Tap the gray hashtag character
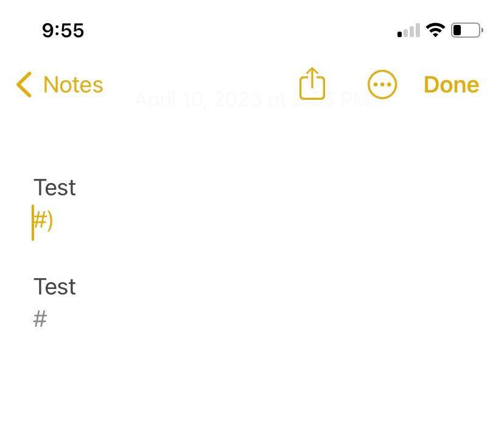Image resolution: width=504 pixels, height=421 pixels. [40, 319]
